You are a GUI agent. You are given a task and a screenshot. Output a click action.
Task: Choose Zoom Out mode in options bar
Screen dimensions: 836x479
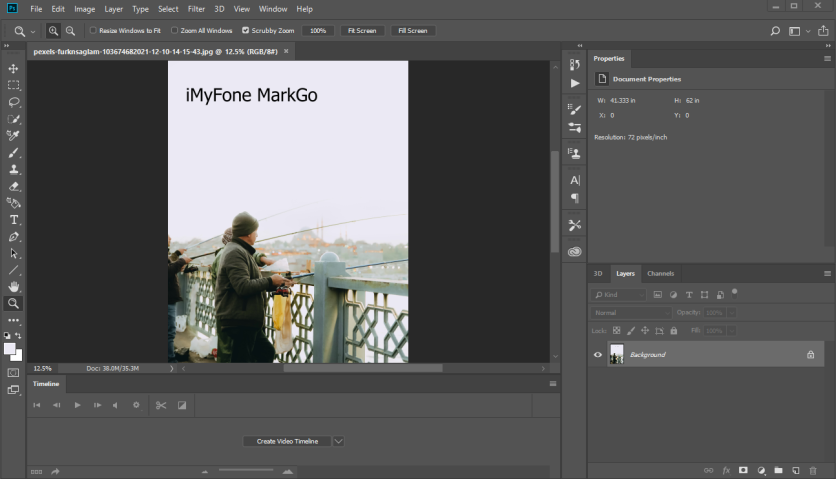(70, 31)
